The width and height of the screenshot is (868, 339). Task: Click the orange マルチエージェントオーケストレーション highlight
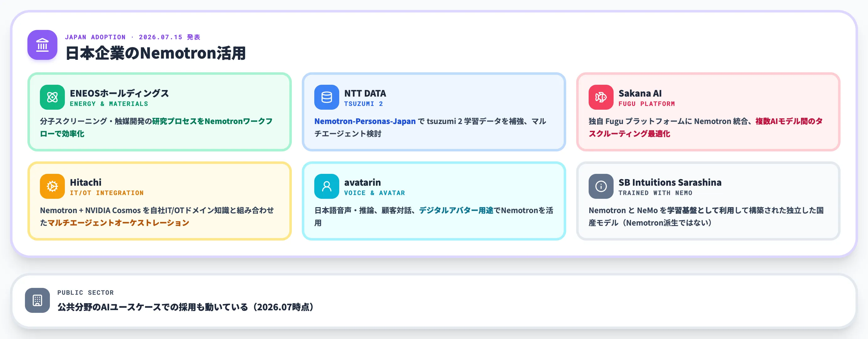coord(118,223)
